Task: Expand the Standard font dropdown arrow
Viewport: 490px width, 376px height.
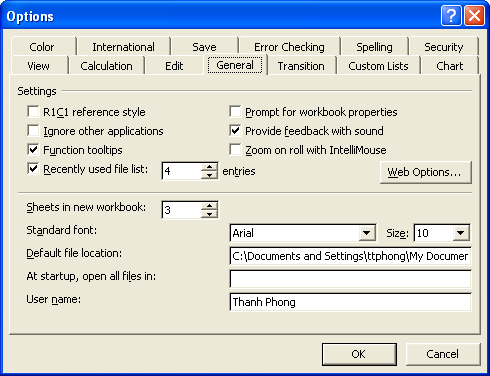Action: [367, 233]
